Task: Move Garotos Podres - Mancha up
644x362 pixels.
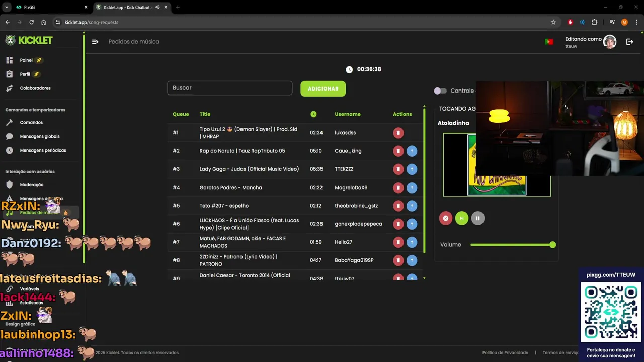Action: pos(412,188)
